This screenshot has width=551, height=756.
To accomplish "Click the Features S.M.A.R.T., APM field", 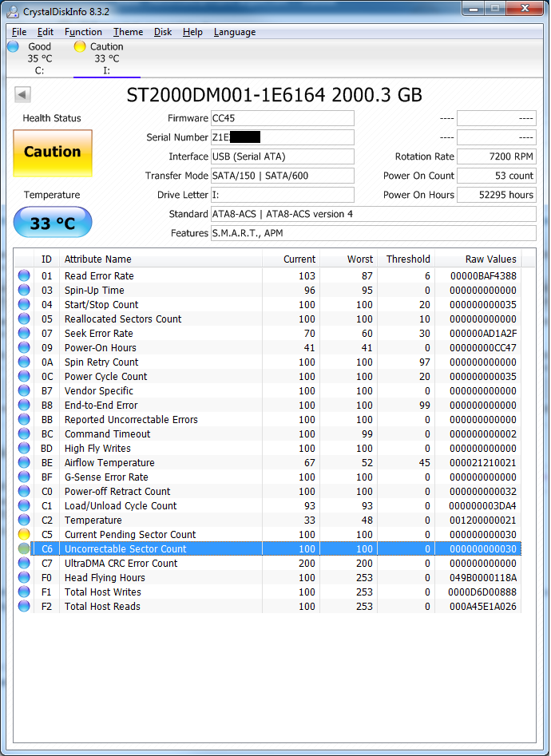I will coord(374,233).
